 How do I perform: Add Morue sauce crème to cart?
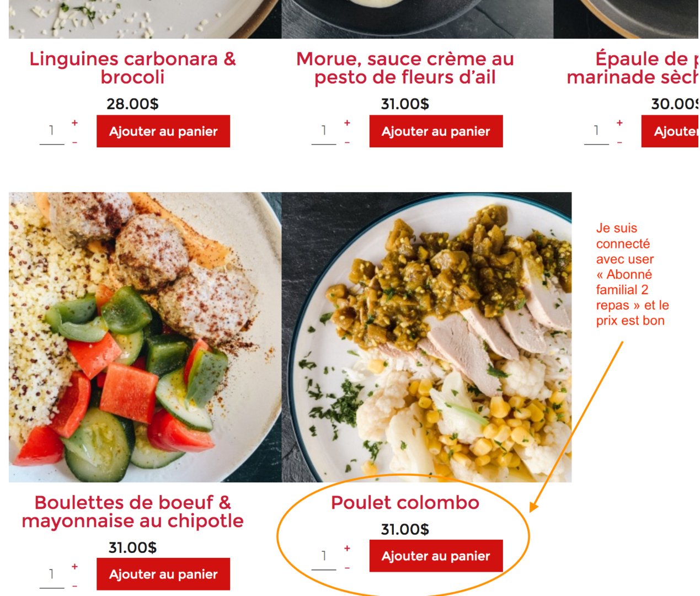(x=436, y=131)
